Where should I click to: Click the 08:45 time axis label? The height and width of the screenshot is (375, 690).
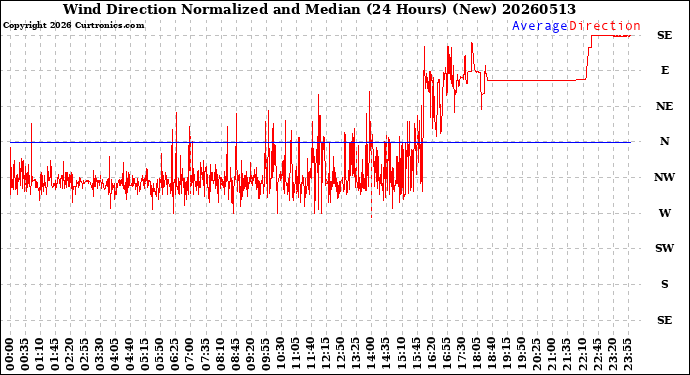(235, 354)
